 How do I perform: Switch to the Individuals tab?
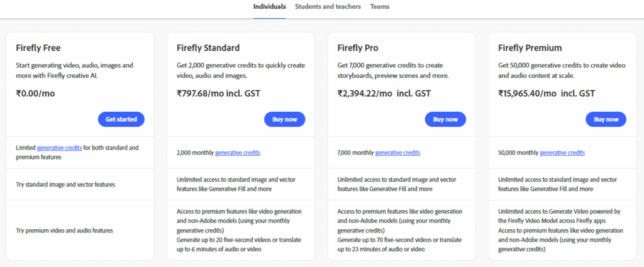(269, 6)
